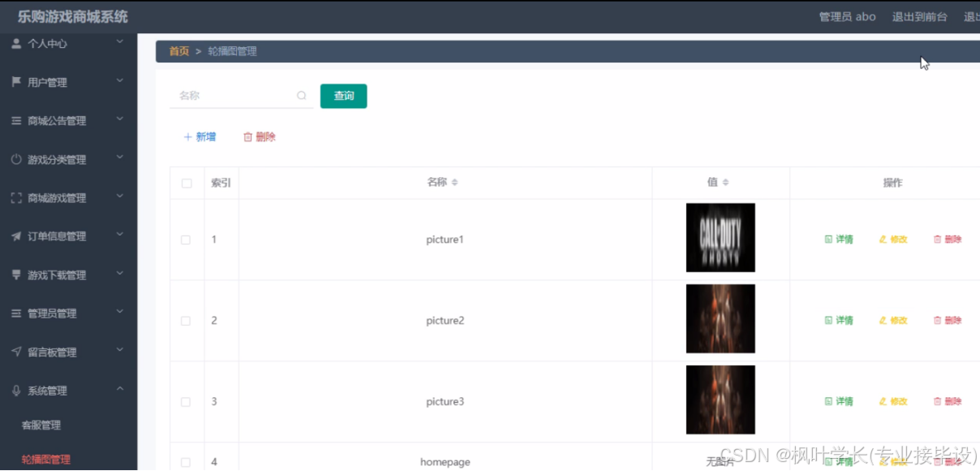Click toolbar 删除 to delete selected rows
This screenshot has width=980, height=471.
260,137
